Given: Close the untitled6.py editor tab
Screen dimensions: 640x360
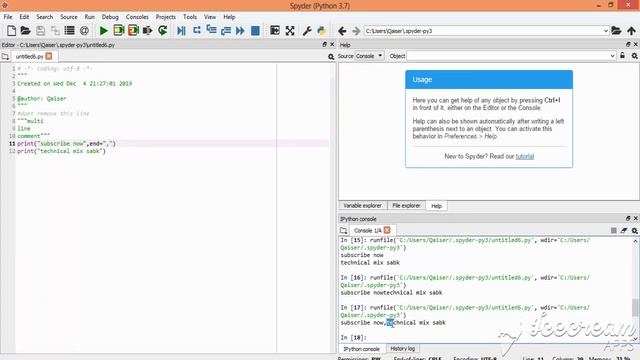Looking at the screenshot, I should click(49, 56).
